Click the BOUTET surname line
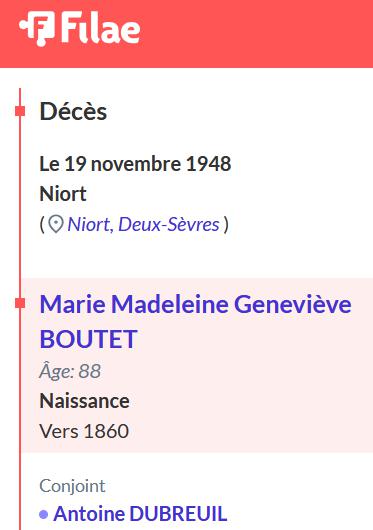Screen dimensions: 373x530 coord(89,339)
